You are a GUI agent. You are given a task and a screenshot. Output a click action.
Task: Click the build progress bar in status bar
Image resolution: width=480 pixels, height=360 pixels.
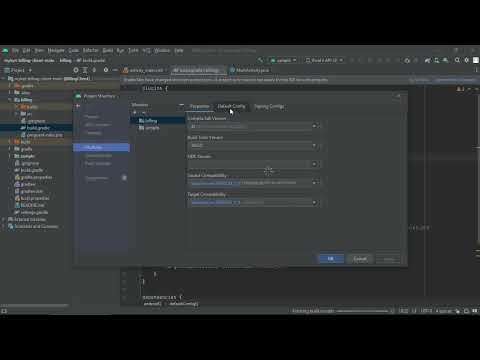tap(362, 311)
